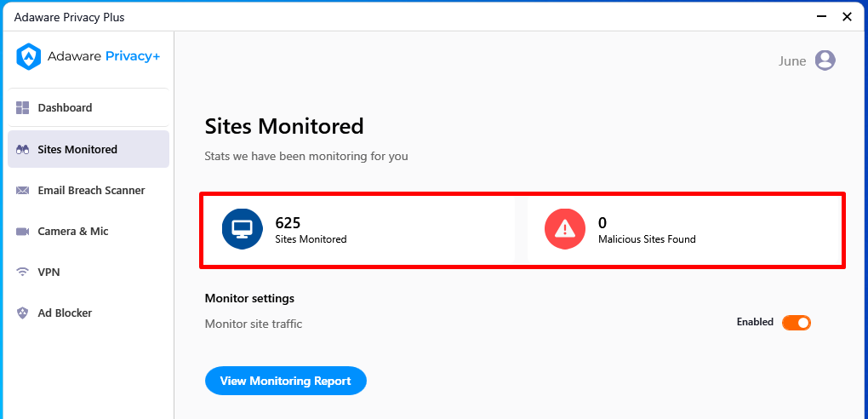Click the June account name
Screen dimensions: 868x419
point(792,61)
